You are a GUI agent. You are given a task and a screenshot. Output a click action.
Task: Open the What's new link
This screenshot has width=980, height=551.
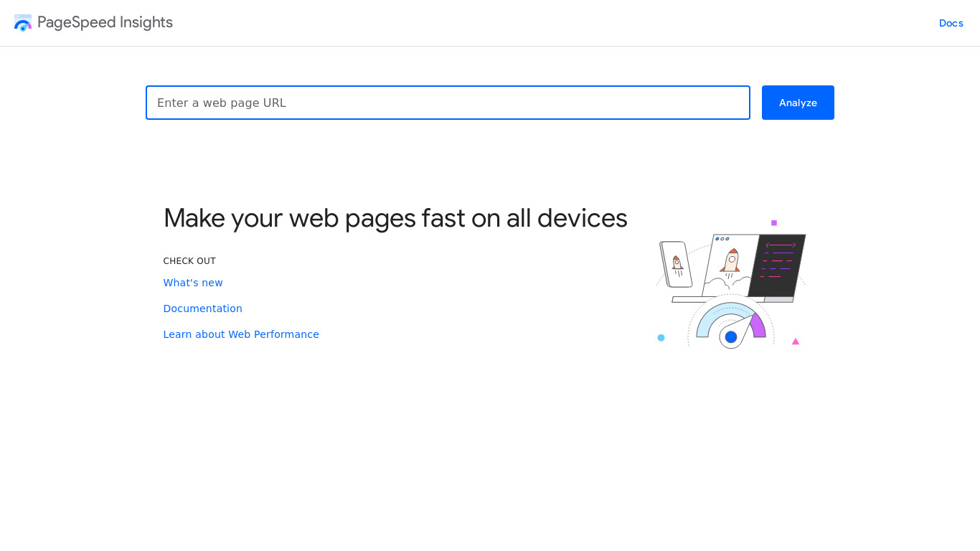tap(193, 283)
